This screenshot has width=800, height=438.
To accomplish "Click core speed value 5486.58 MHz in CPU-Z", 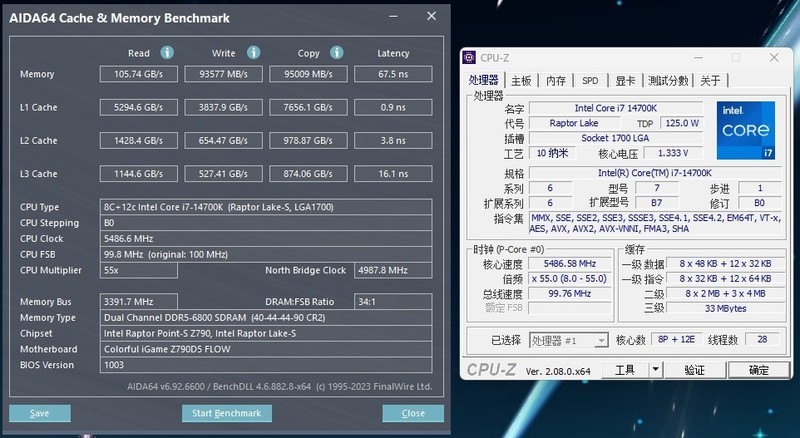I will (x=569, y=264).
